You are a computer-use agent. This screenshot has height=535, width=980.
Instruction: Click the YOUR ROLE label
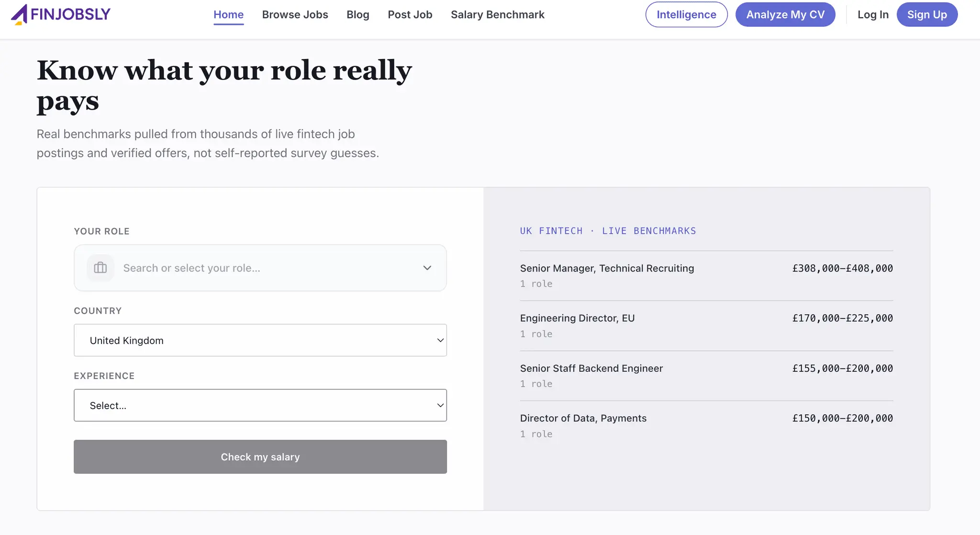[x=101, y=231]
